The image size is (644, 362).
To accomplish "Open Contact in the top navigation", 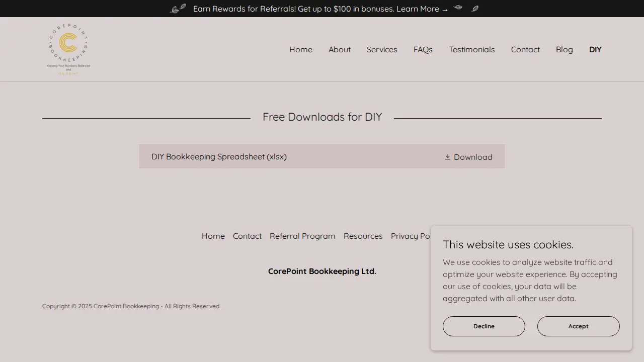I will click(x=525, y=49).
